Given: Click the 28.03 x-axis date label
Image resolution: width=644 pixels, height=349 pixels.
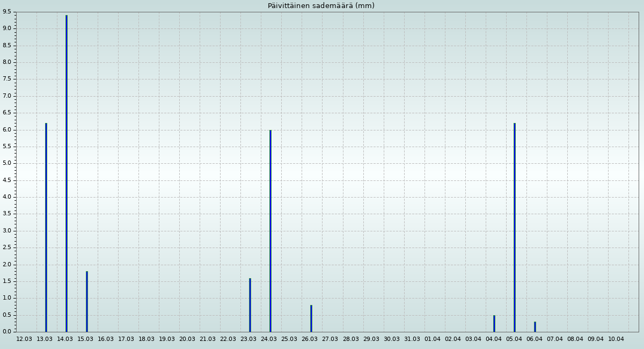Looking at the screenshot, I should [351, 339].
